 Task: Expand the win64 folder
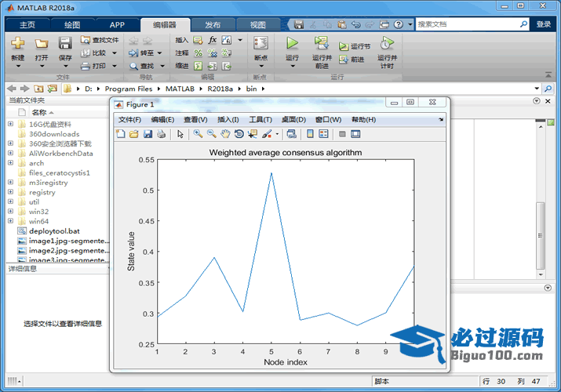10,221
